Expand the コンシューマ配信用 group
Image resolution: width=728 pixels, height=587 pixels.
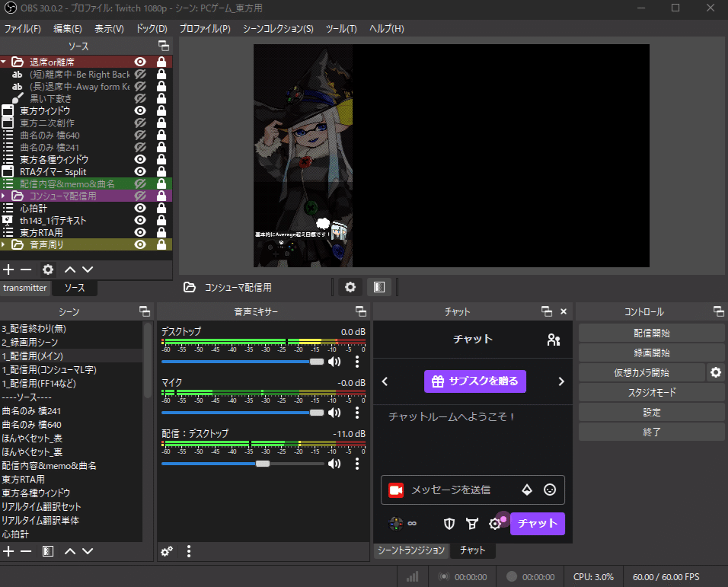4,196
